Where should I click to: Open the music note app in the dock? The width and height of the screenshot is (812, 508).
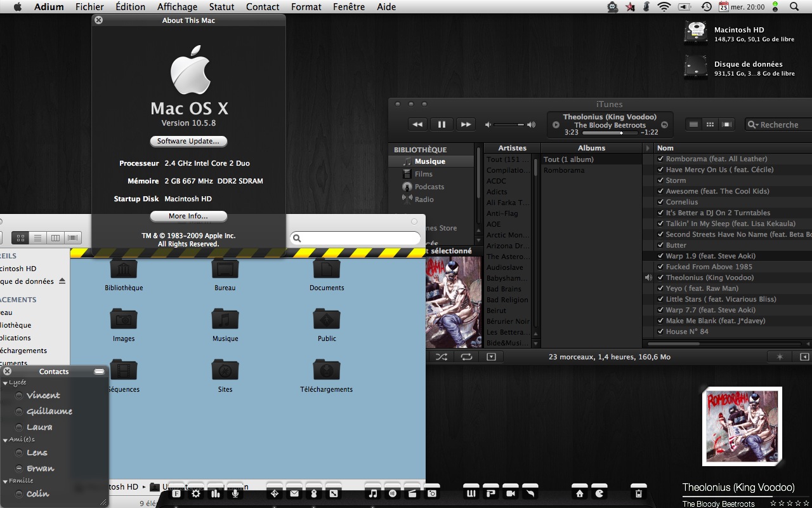tap(373, 493)
